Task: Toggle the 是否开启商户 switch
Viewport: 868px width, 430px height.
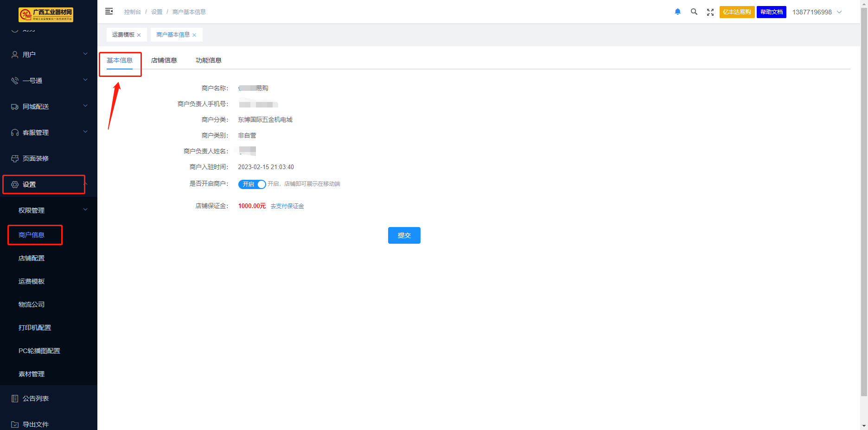Action: click(252, 184)
